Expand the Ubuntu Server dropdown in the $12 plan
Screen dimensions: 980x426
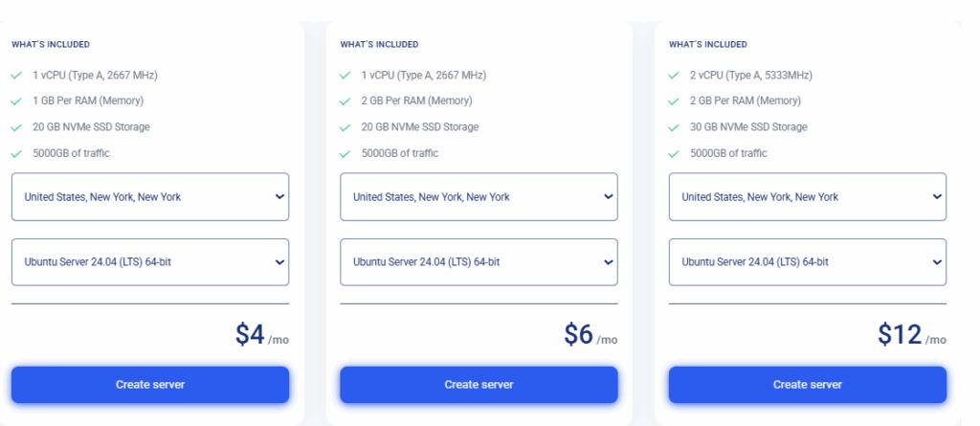coord(807,262)
